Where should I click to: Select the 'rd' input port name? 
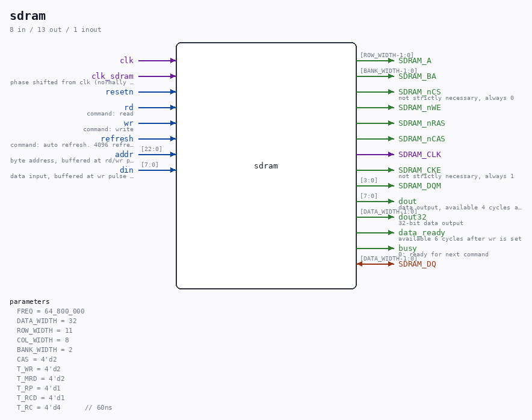tap(129, 107)
